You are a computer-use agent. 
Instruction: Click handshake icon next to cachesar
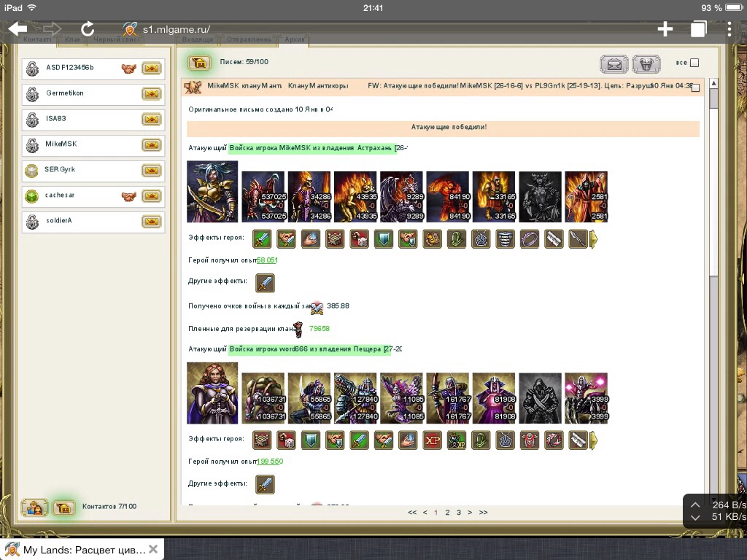[129, 196]
